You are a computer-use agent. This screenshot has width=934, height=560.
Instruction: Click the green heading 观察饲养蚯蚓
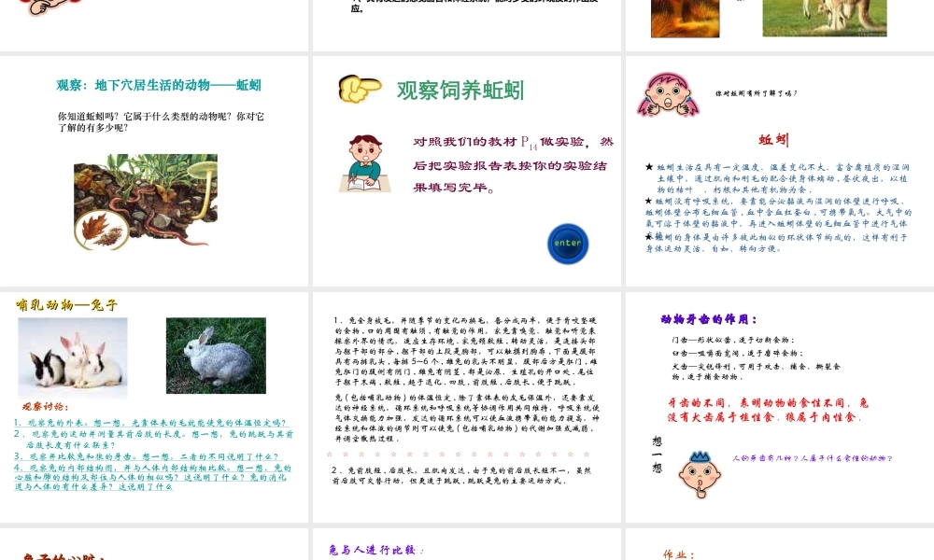tap(460, 91)
